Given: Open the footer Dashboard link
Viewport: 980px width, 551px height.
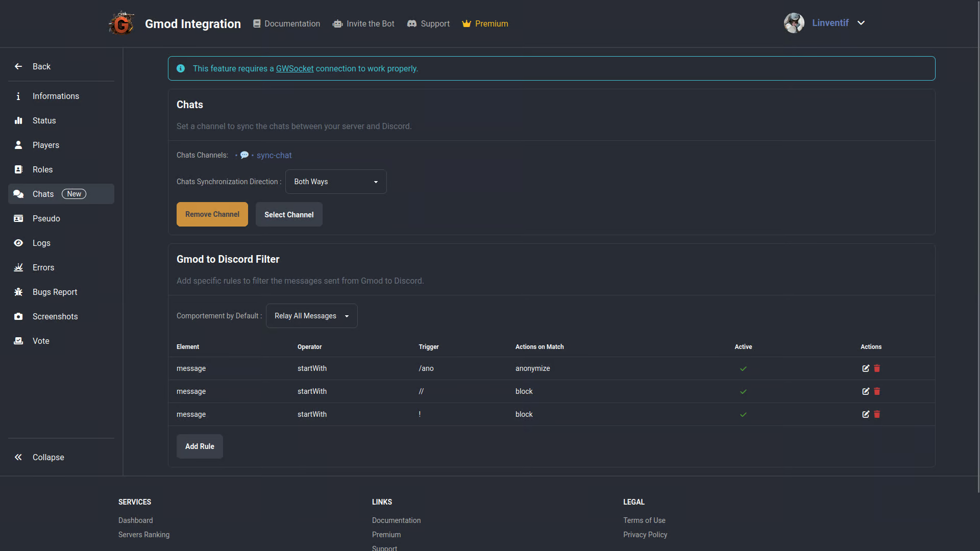Looking at the screenshot, I should point(136,520).
